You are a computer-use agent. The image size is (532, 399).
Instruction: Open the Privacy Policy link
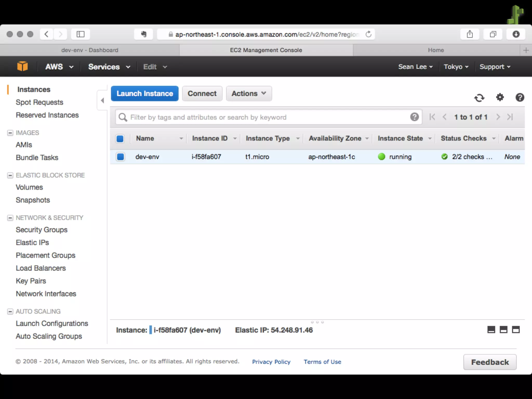coord(271,362)
